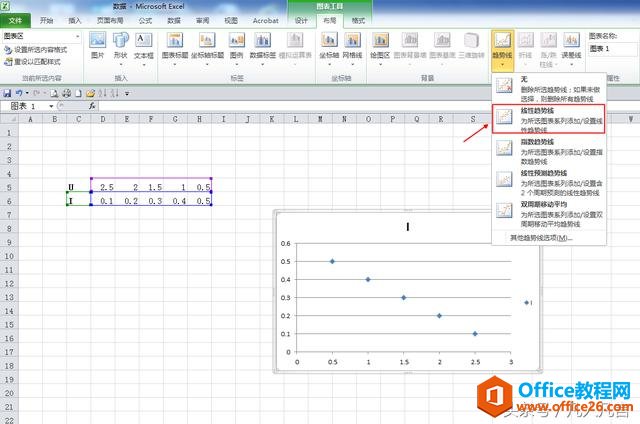Open the 数据 (Data) ribbon tab
The width and height of the screenshot is (640, 424).
coord(174,20)
